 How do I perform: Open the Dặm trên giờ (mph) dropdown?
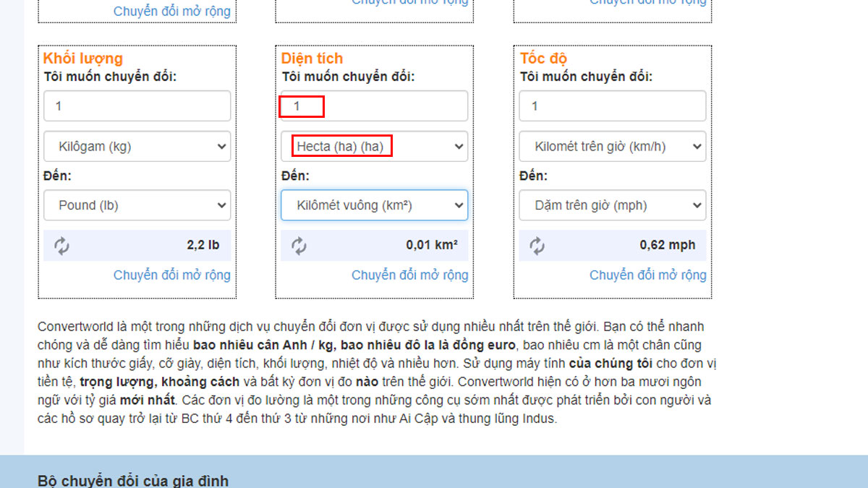click(612, 205)
